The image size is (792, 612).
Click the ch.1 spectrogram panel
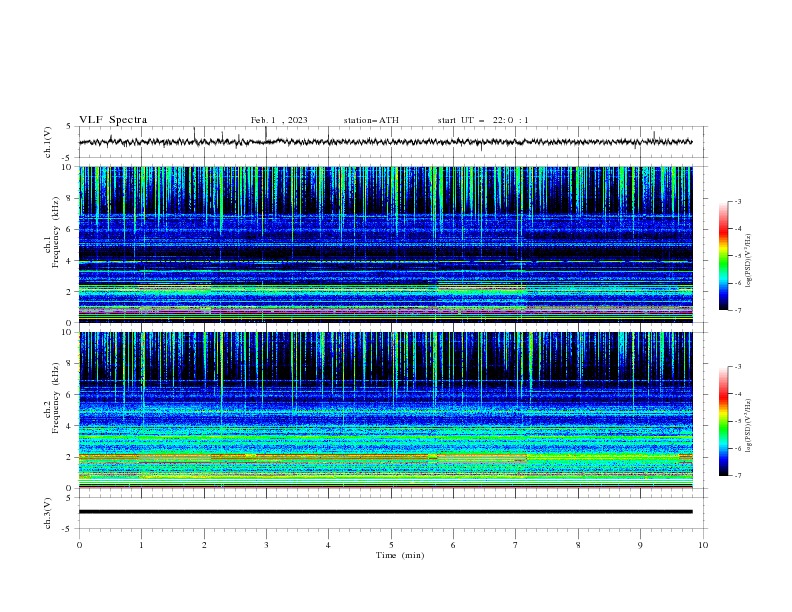385,244
